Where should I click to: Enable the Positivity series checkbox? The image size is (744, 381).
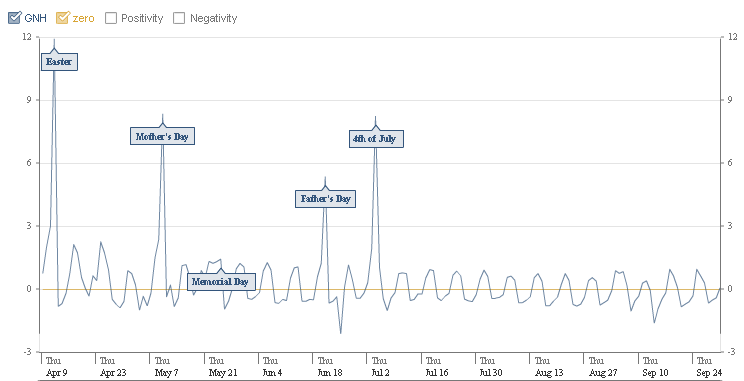[x=111, y=18]
